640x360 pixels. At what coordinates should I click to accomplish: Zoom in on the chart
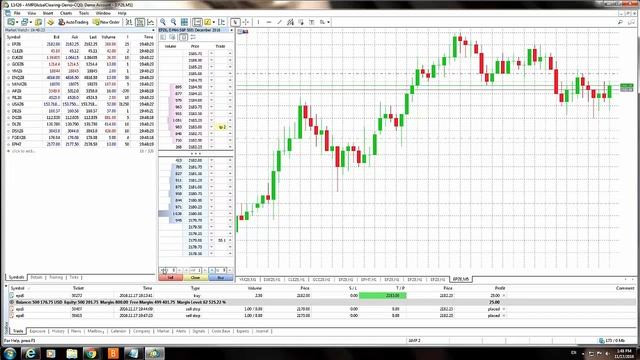pyautogui.click(x=163, y=22)
